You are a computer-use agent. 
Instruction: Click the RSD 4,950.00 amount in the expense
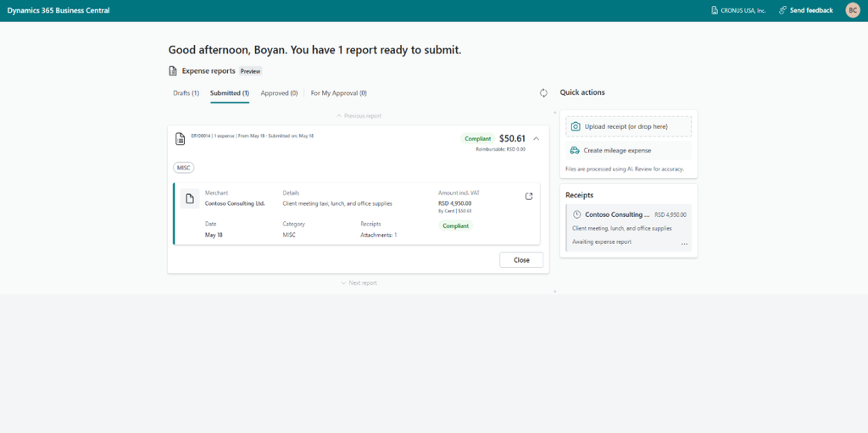(455, 203)
